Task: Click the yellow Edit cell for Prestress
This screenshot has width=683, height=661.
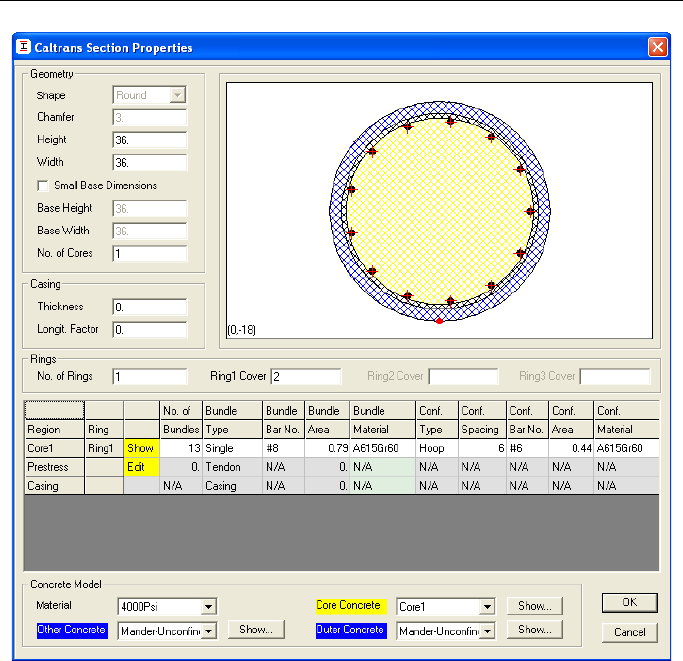Action: (x=141, y=467)
